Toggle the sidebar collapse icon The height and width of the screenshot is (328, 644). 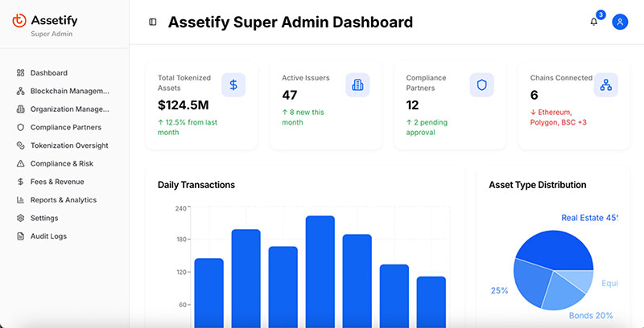click(153, 23)
